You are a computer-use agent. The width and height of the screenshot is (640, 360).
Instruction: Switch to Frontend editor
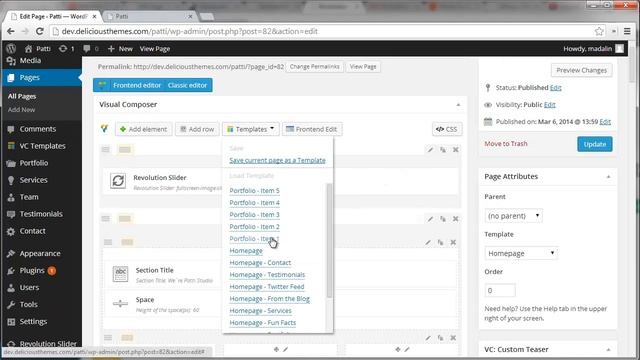pos(137,85)
